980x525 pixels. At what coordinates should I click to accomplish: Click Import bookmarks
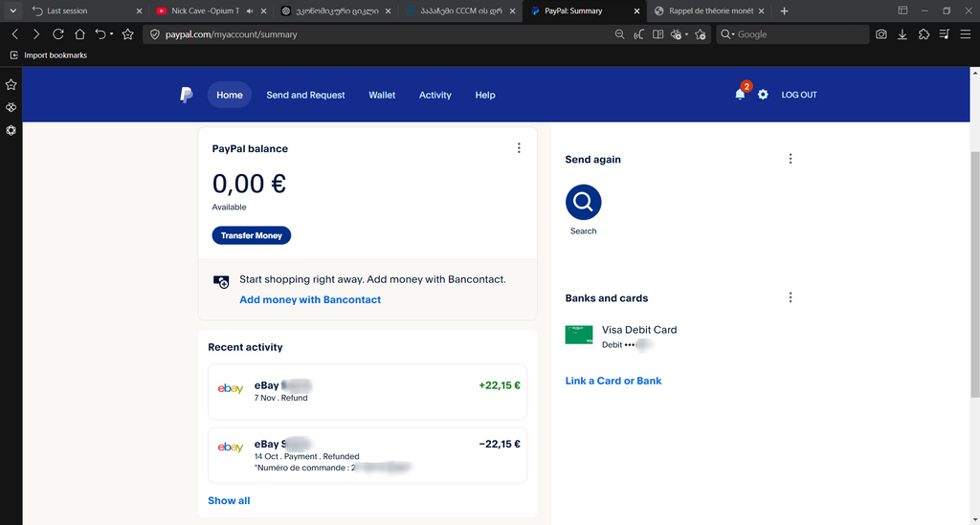(49, 55)
